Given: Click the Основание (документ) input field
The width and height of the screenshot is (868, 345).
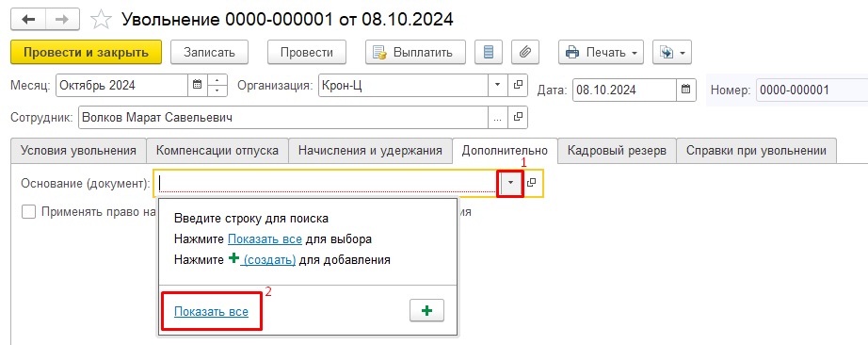Looking at the screenshot, I should [x=328, y=183].
